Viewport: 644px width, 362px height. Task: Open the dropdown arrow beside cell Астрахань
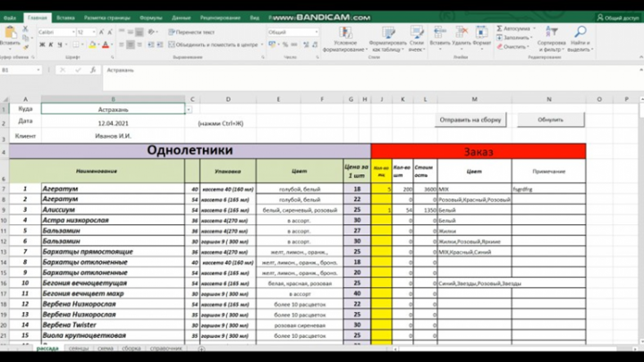(x=189, y=110)
